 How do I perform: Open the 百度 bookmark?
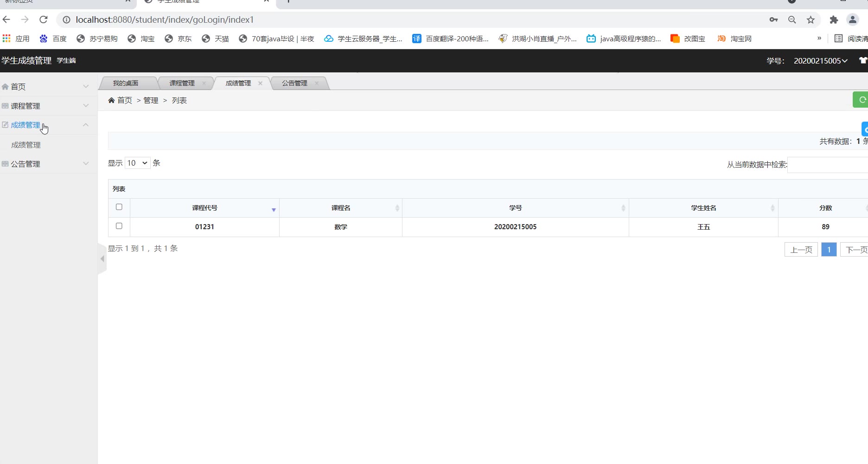pyautogui.click(x=53, y=39)
